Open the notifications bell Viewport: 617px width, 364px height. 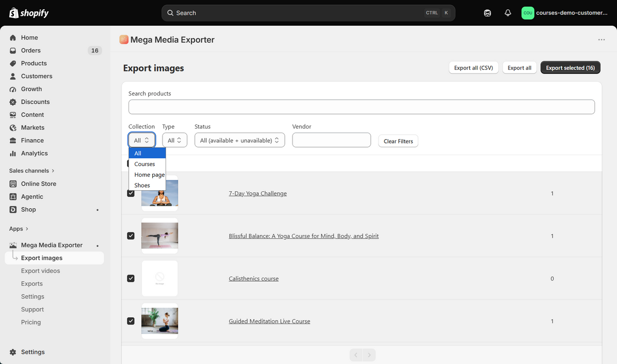click(508, 13)
